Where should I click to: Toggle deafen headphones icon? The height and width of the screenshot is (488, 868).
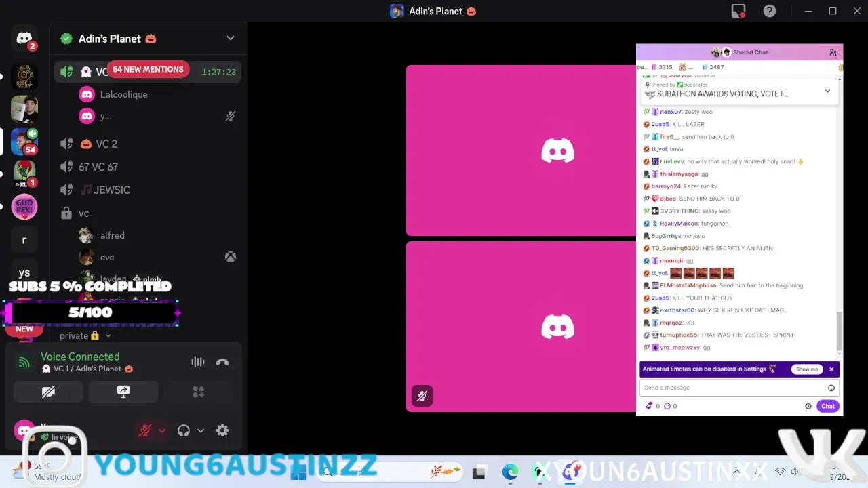coord(183,430)
